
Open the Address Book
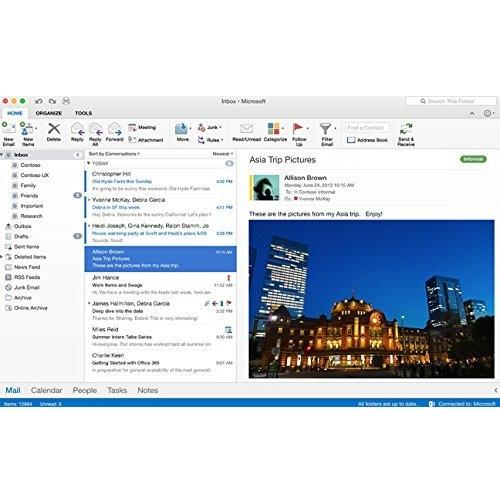tap(367, 140)
